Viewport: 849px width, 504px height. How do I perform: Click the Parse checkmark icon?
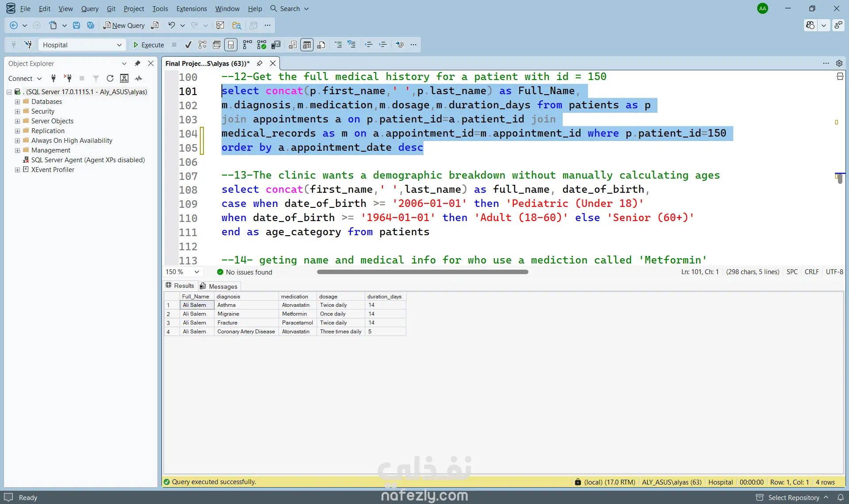tap(188, 45)
